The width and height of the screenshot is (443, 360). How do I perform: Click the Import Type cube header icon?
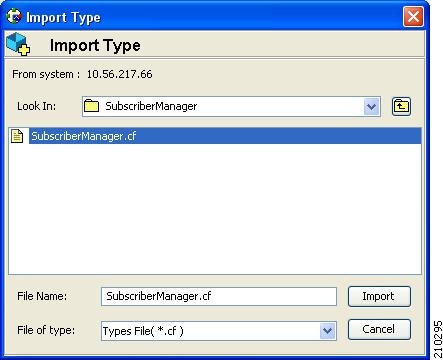tap(18, 44)
